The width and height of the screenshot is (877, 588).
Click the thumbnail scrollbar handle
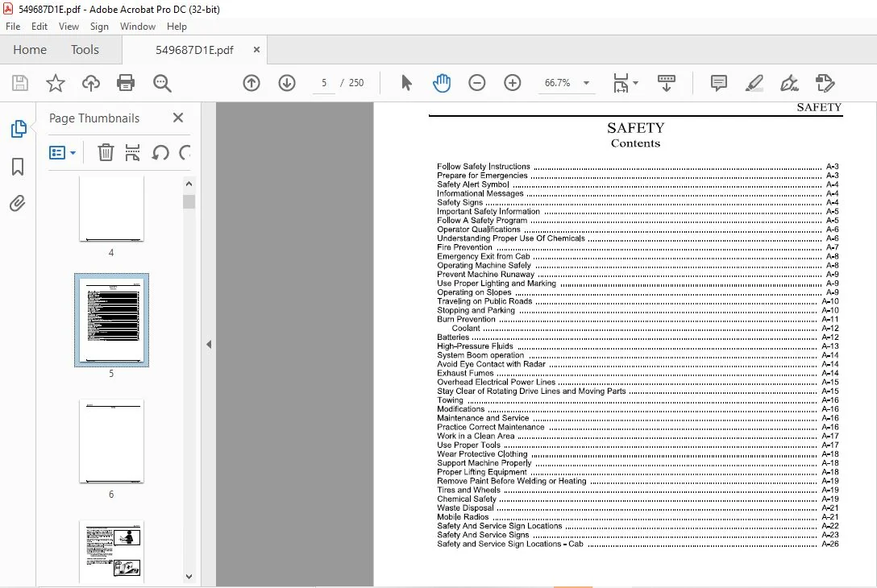189,201
